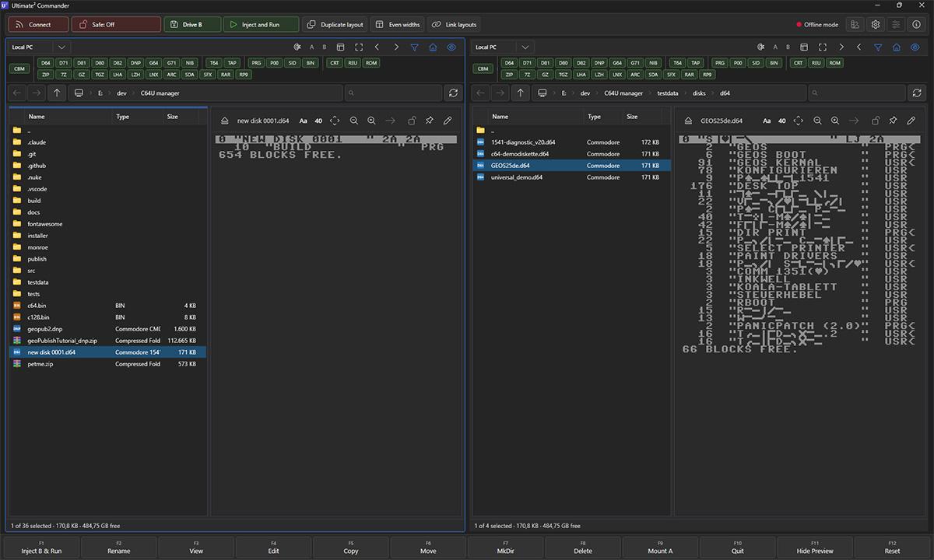Click eject icon beside 'new disk 0001.d64' preview
The width and height of the screenshot is (934, 560).
click(225, 121)
